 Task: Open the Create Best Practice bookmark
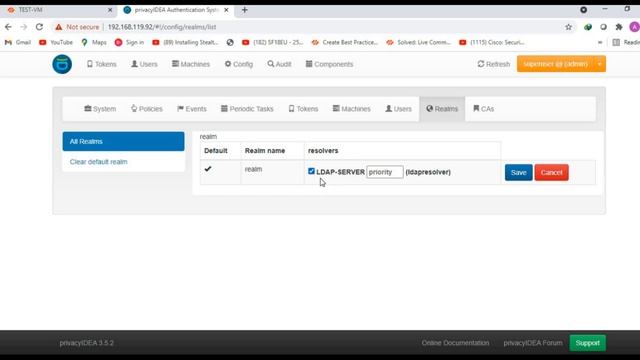point(345,42)
